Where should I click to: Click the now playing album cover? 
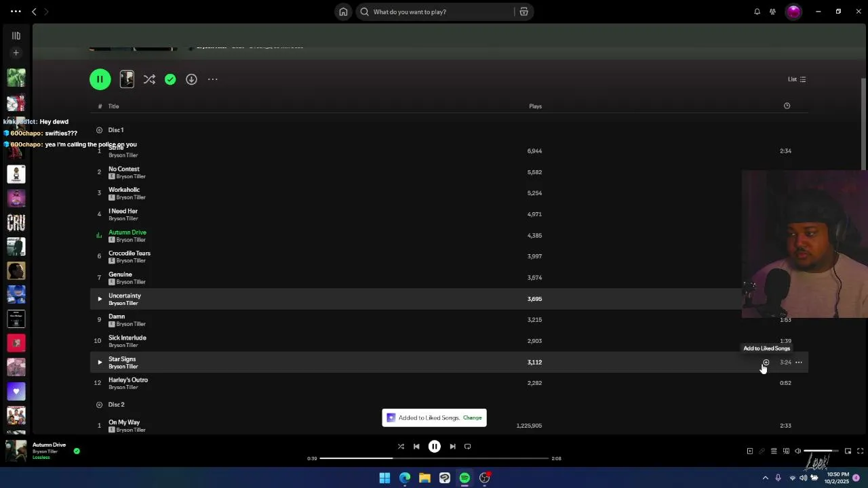pyautogui.click(x=16, y=451)
